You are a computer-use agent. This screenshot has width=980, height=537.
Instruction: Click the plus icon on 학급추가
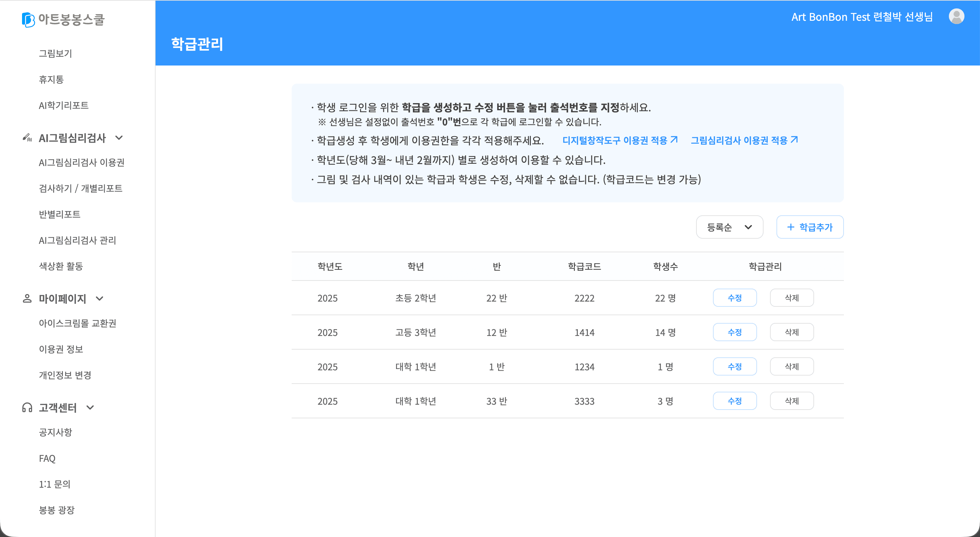pyautogui.click(x=790, y=227)
